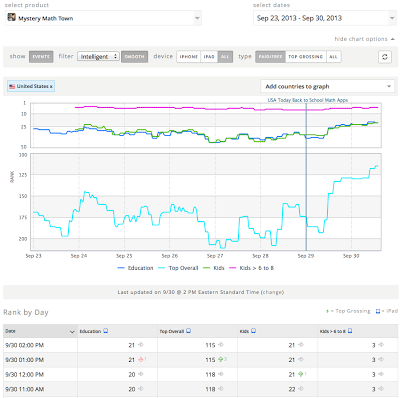The width and height of the screenshot is (400, 398).
Task: Click iPad icon beside Kids column header
Action: click(253, 331)
